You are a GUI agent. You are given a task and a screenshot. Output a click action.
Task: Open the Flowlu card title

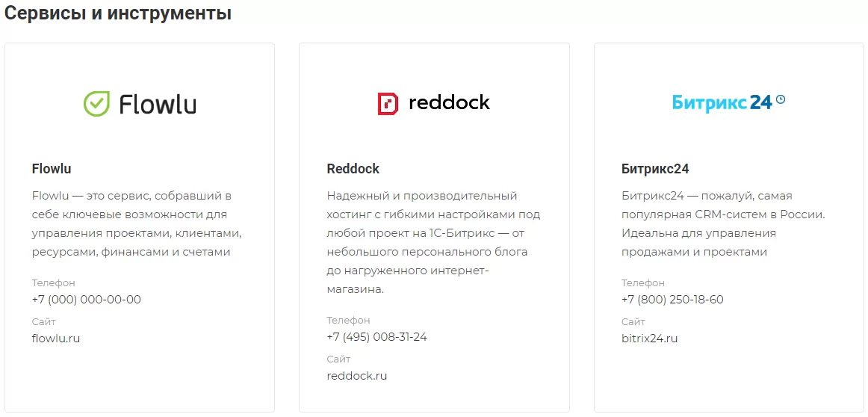[52, 169]
